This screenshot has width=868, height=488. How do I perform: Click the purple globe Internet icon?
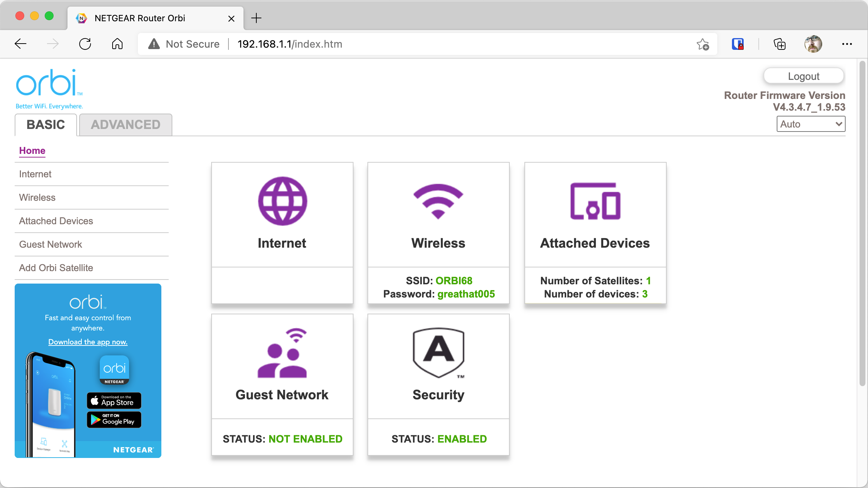tap(282, 201)
